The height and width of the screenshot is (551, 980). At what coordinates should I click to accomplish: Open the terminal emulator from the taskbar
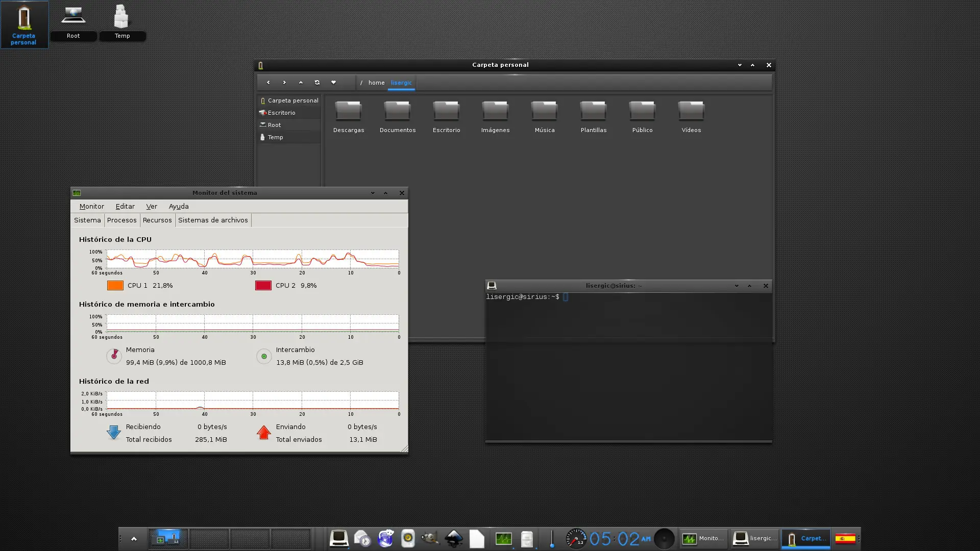point(339,538)
